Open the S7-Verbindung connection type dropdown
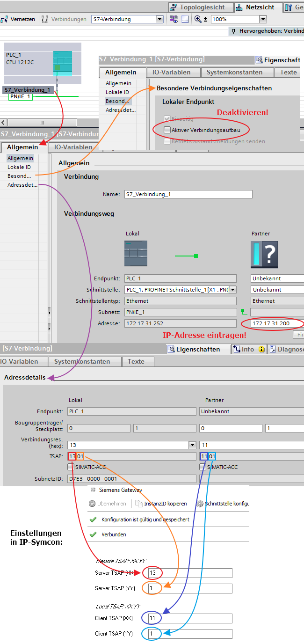 159,19
